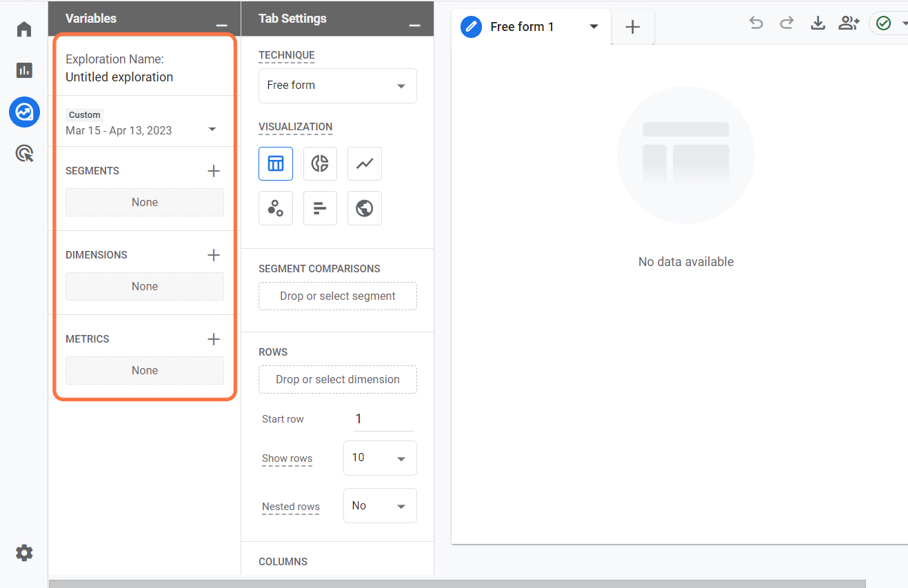Open the Reports bar chart icon
The height and width of the screenshot is (588, 908).
tap(24, 70)
